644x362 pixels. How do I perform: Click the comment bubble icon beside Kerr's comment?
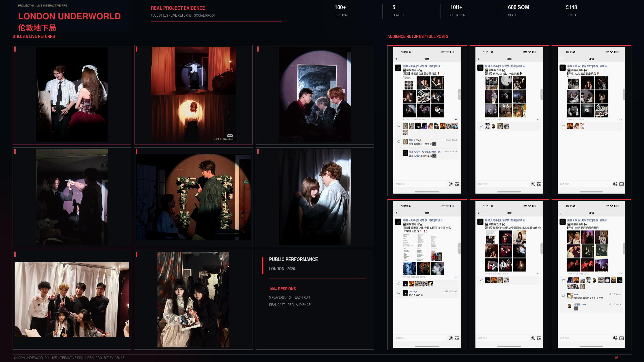click(563, 296)
